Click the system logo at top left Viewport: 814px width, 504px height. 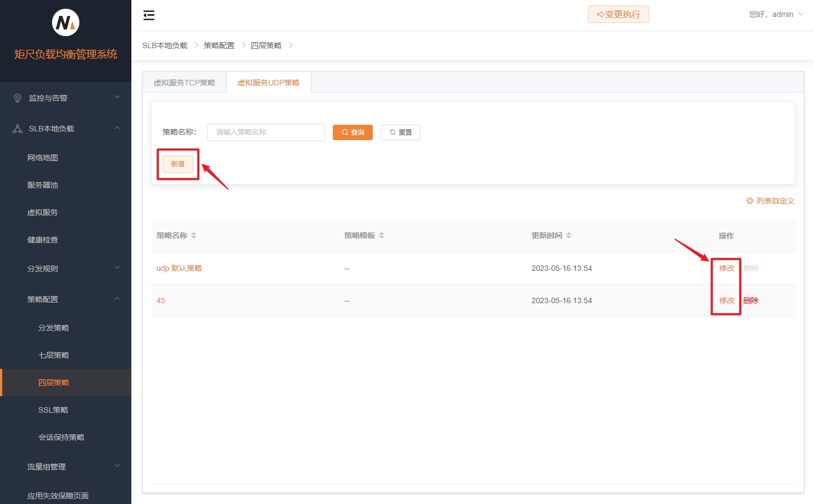coord(66,23)
